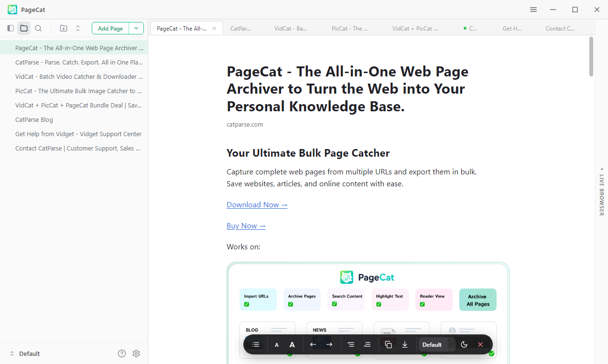Open the Default theme dropdown in reader toolbar

[x=436, y=344]
